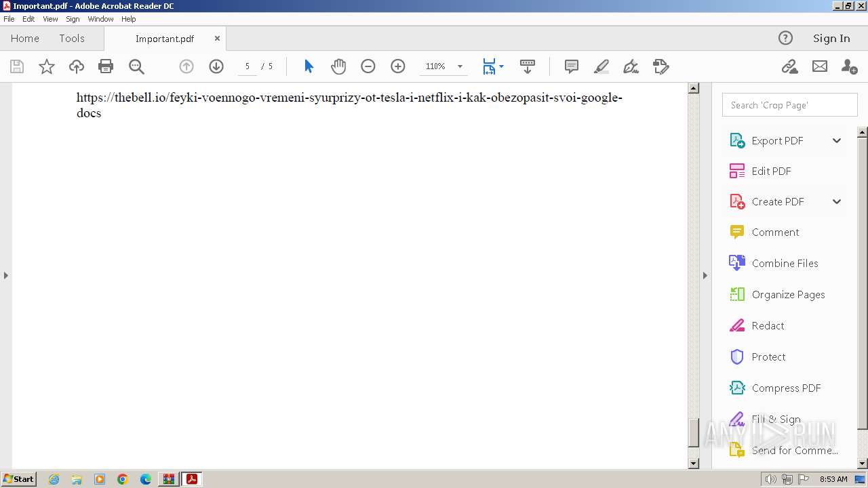Viewport: 868px width, 488px height.
Task: Click the Acrobat Reader taskbar button
Action: 191,479
